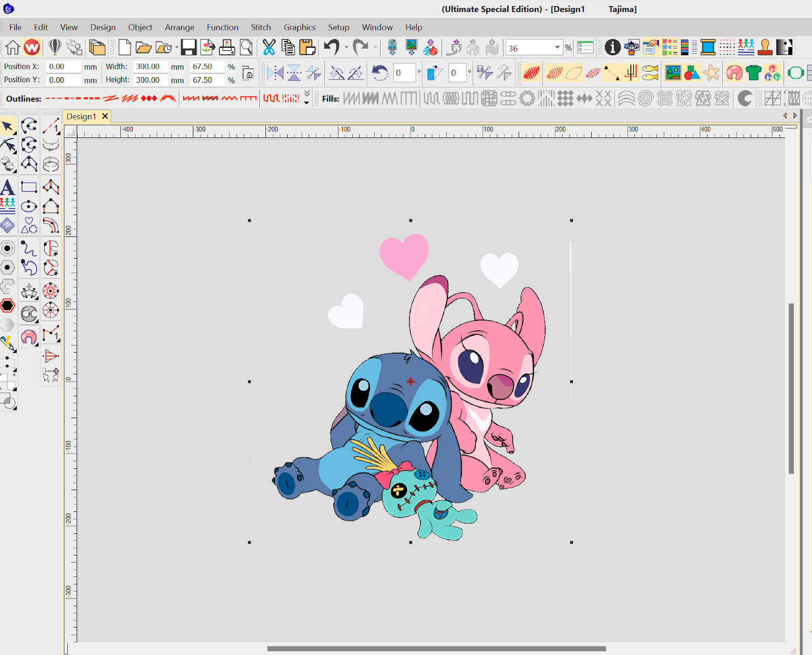Click the Home icon in the toolbar

coord(13,48)
